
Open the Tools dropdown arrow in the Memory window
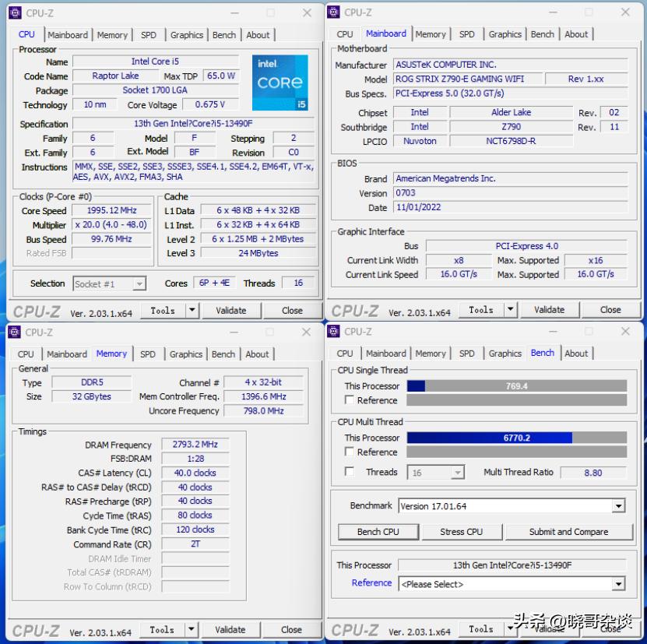pyautogui.click(x=192, y=630)
